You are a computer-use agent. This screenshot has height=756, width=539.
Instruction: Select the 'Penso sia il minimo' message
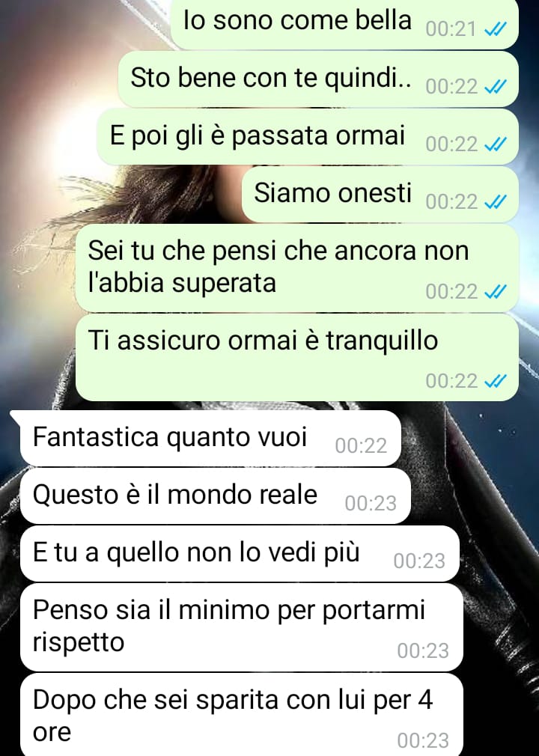click(x=242, y=627)
